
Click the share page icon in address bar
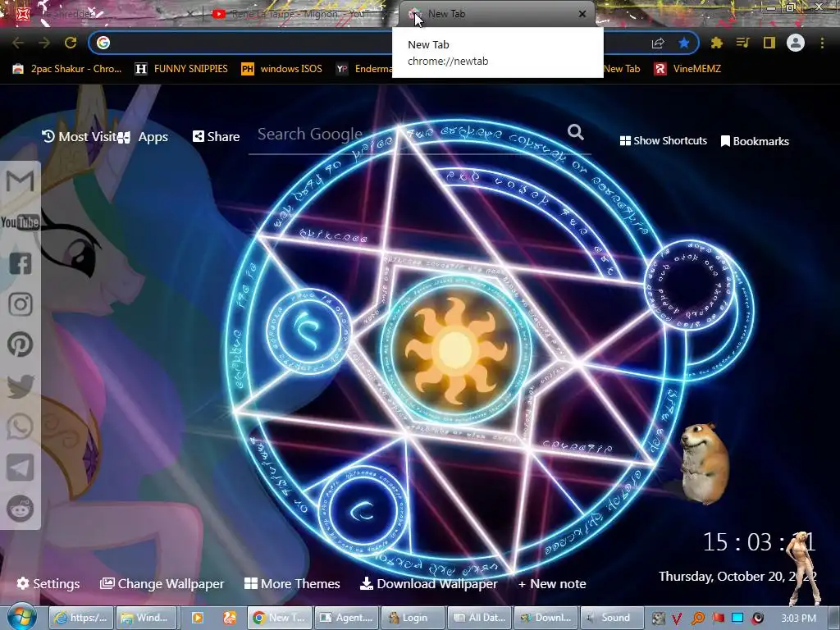coord(658,43)
